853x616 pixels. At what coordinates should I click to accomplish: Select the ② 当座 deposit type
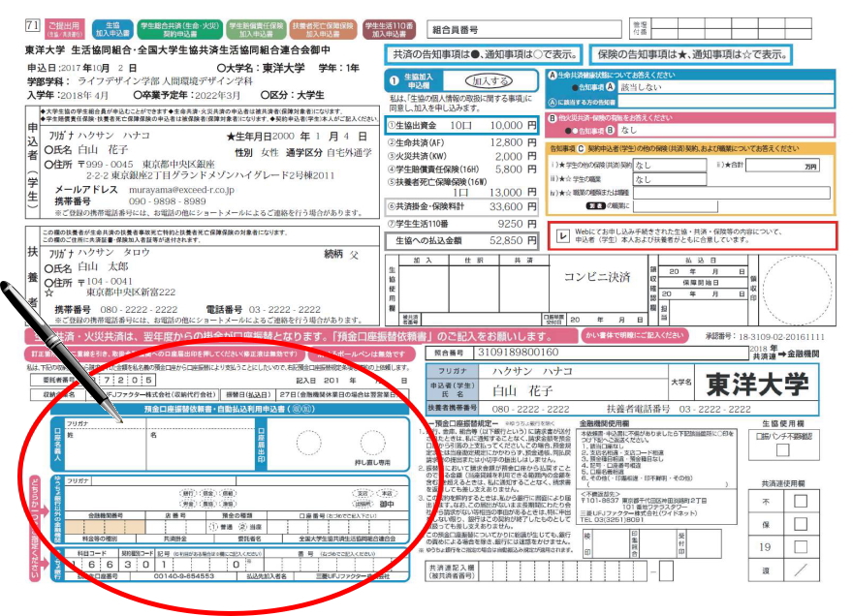pyautogui.click(x=251, y=527)
